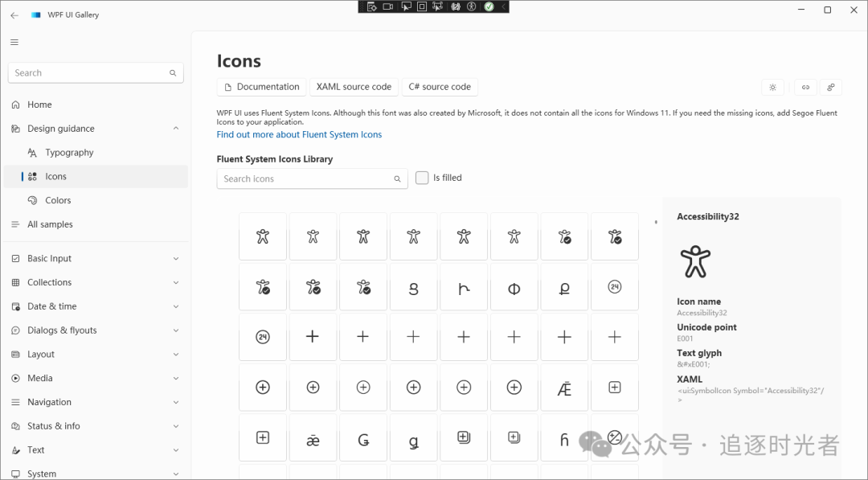The width and height of the screenshot is (868, 480).
Task: Open Home via its house icon
Action: 15,105
